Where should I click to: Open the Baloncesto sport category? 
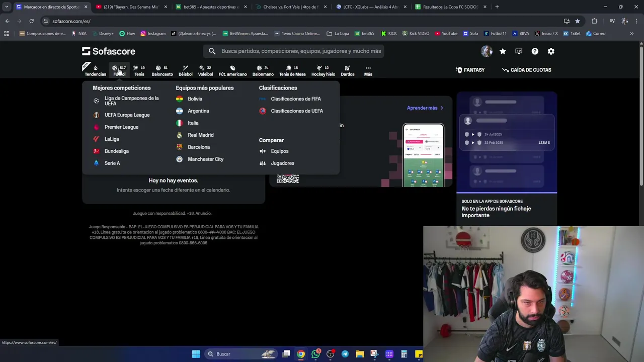tap(162, 70)
